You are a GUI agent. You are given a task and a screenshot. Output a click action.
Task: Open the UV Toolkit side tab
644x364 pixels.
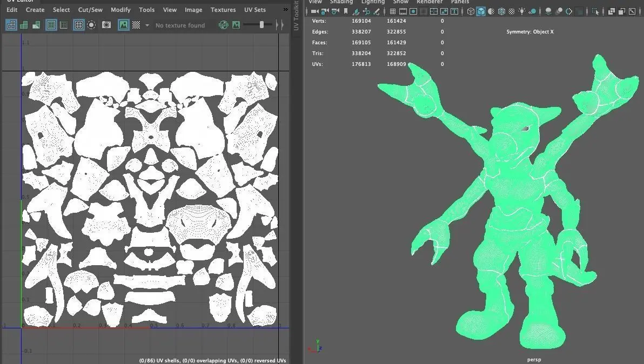(296, 16)
